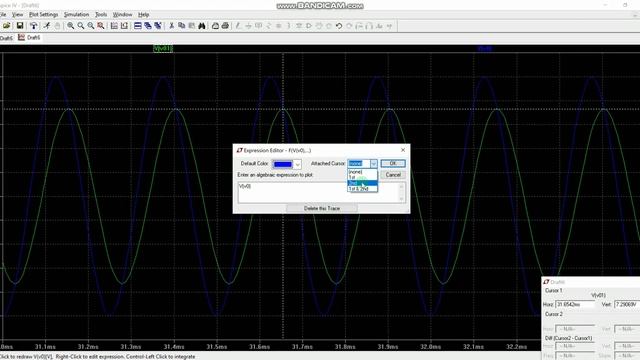Switch to the Draft6 waveform tab
The image size is (640, 360).
tap(30, 38)
